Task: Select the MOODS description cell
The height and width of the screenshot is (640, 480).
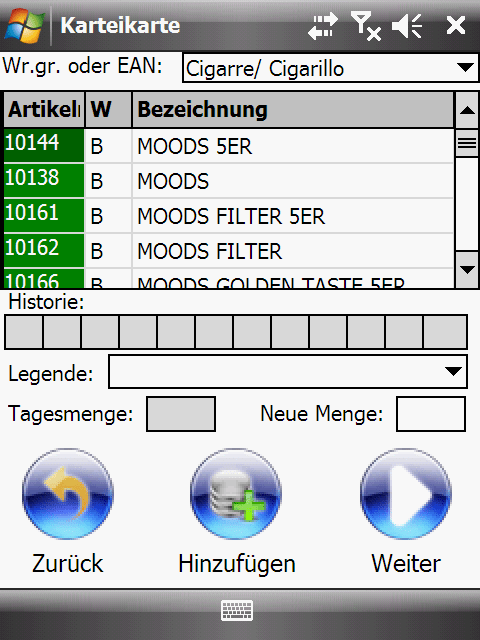Action: pyautogui.click(x=293, y=180)
